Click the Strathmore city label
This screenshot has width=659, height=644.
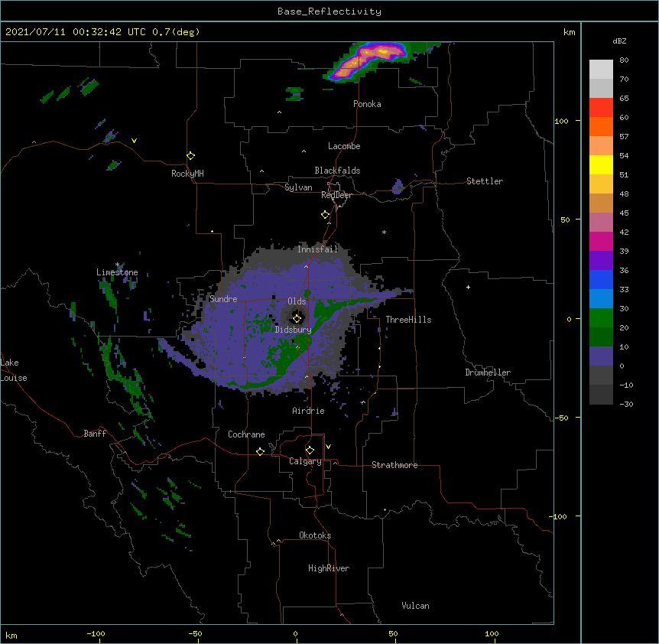pyautogui.click(x=394, y=465)
